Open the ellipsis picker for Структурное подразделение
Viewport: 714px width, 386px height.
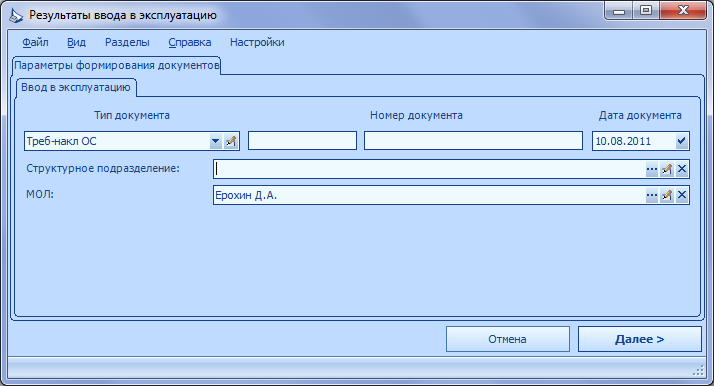(652, 169)
